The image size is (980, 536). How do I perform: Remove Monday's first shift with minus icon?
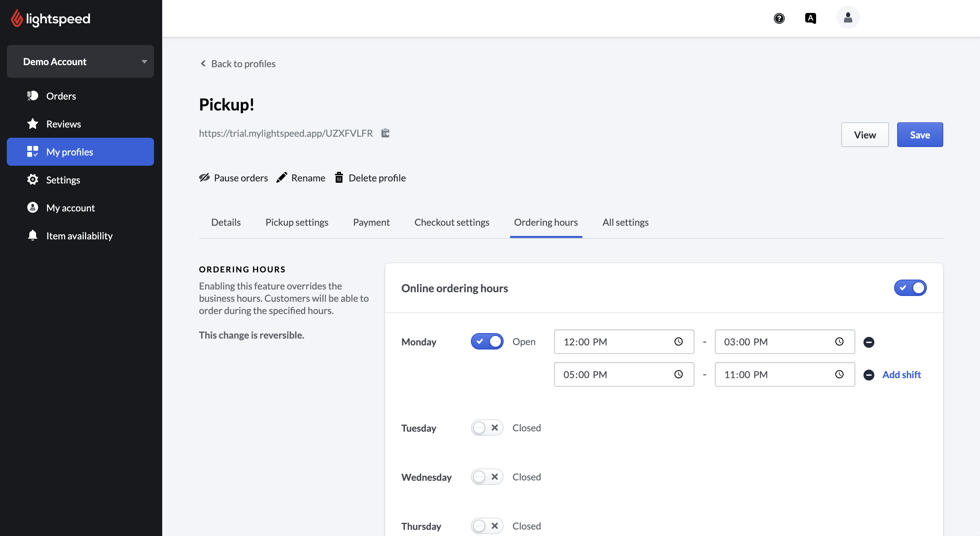click(x=869, y=342)
